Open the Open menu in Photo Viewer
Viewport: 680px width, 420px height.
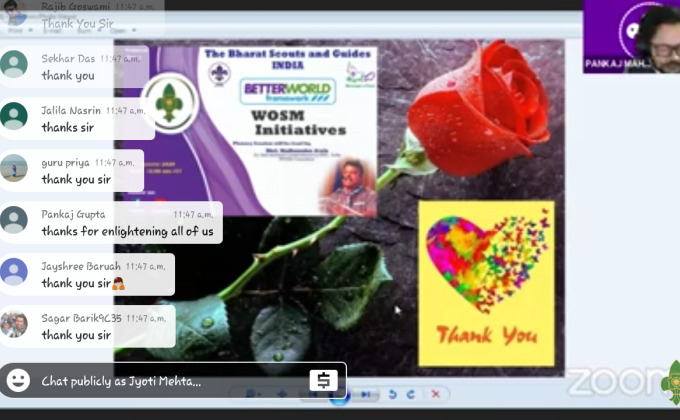[123, 30]
